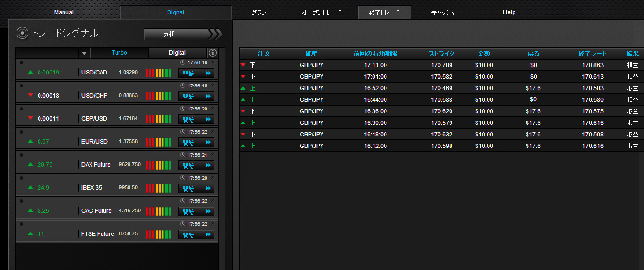The width and height of the screenshot is (644, 270).
Task: Open the signal info icon beside Digital
Action: (213, 53)
